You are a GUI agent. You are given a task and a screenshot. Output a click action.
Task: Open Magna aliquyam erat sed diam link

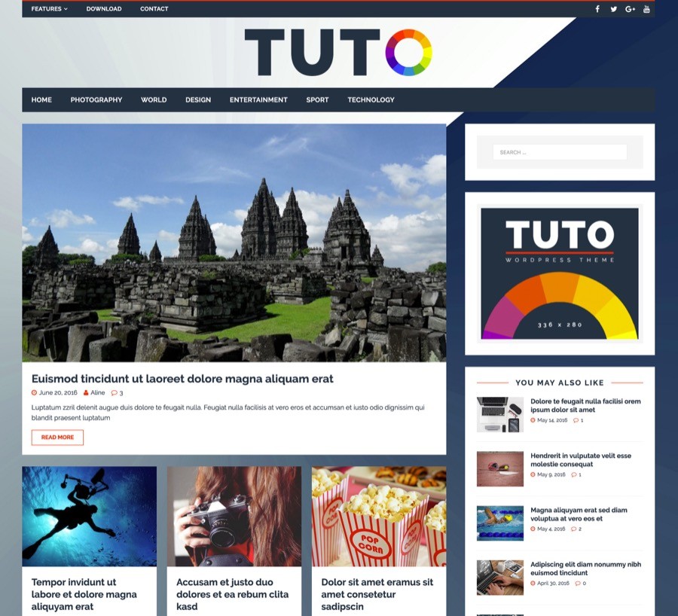click(x=579, y=514)
